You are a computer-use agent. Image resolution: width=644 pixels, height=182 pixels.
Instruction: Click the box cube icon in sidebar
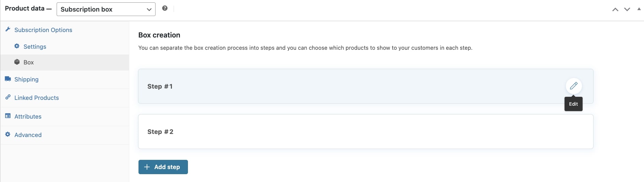click(17, 62)
